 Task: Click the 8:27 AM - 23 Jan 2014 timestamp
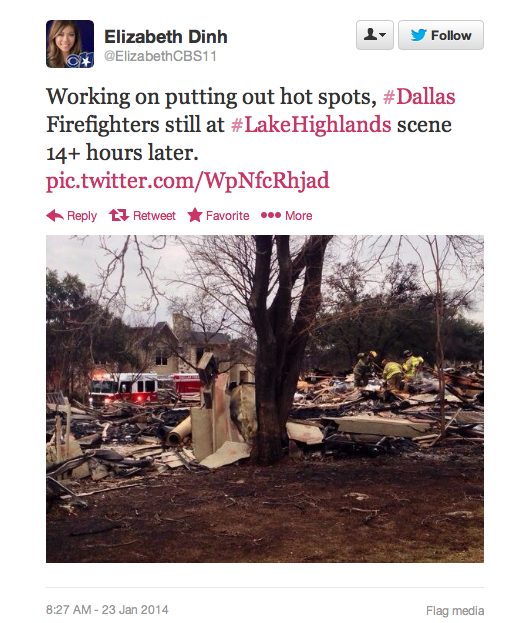pyautogui.click(x=107, y=609)
